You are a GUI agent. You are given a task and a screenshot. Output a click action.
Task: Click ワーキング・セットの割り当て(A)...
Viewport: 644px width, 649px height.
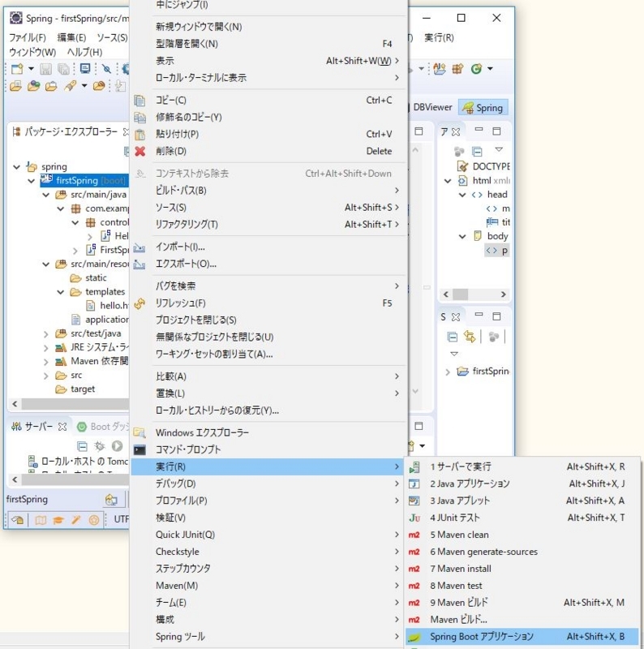(x=268, y=354)
